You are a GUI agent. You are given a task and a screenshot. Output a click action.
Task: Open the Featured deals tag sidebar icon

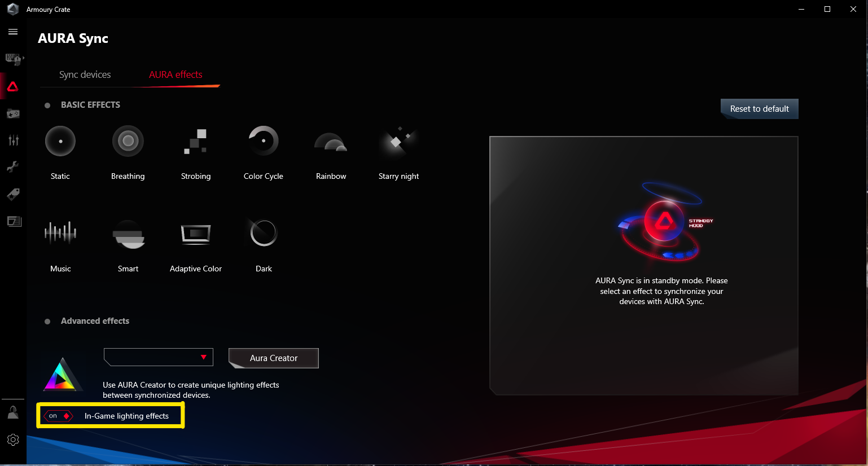click(13, 194)
